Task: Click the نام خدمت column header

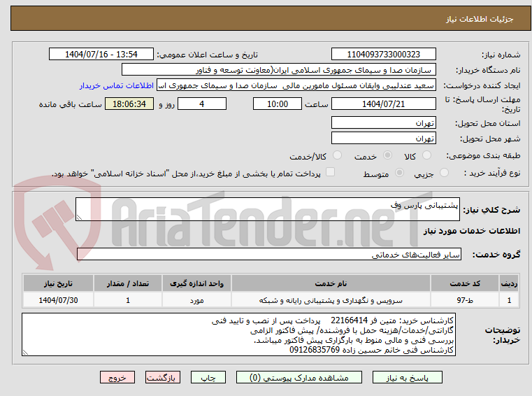Action: [x=331, y=283]
